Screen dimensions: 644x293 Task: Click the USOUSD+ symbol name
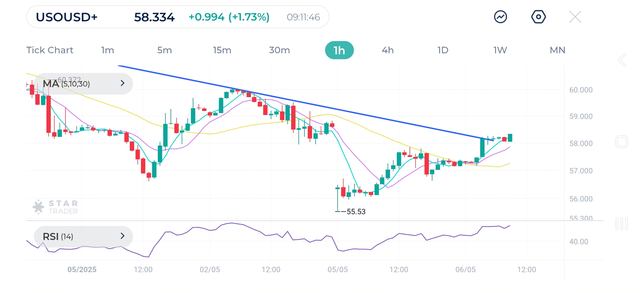(67, 17)
